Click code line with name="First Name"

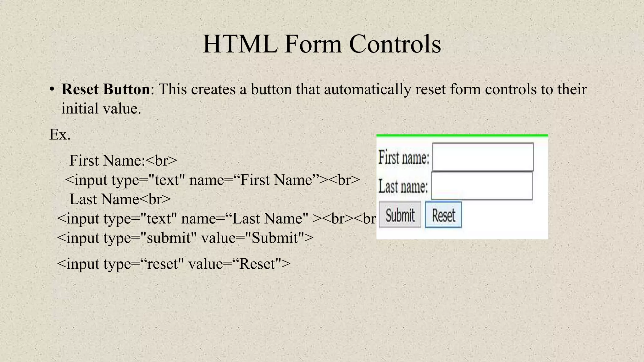(213, 180)
